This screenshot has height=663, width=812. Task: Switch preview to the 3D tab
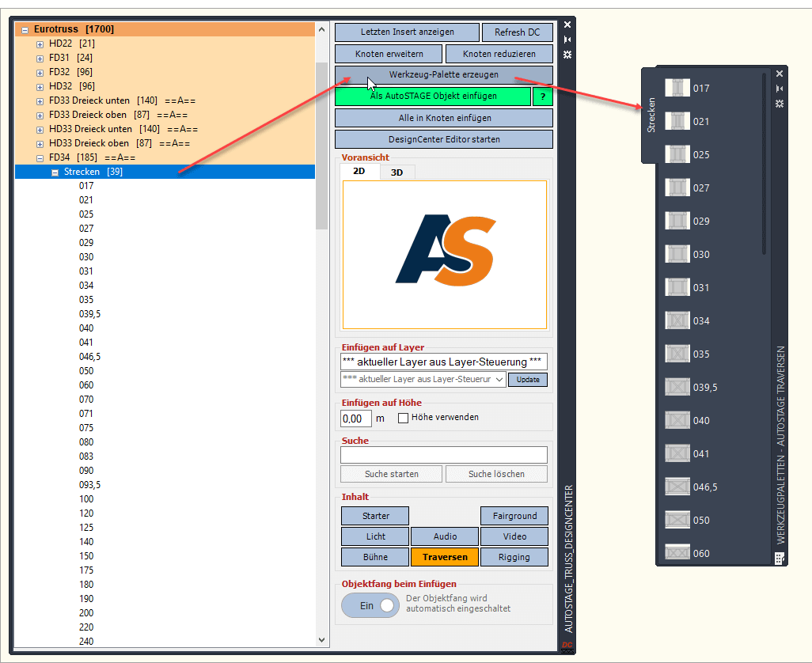click(397, 172)
